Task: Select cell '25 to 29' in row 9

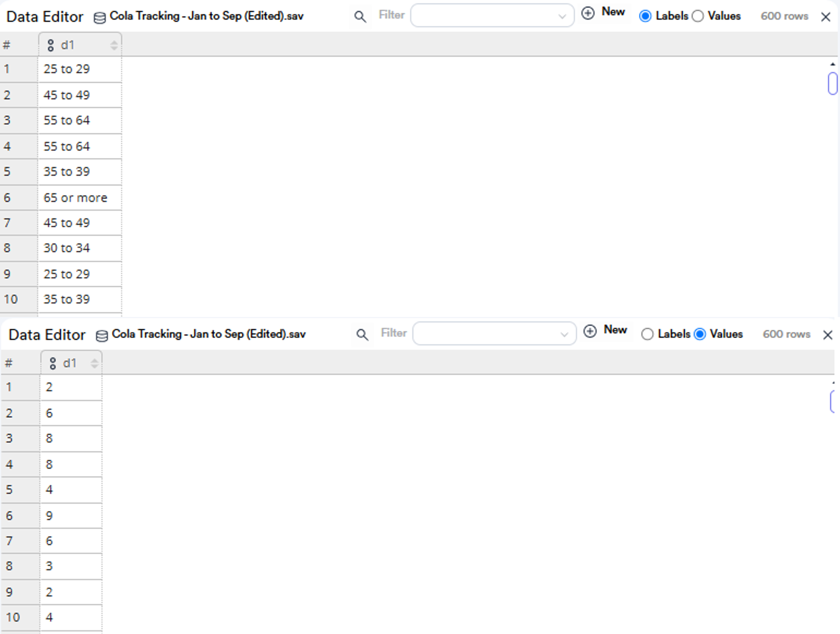Action: coord(80,274)
